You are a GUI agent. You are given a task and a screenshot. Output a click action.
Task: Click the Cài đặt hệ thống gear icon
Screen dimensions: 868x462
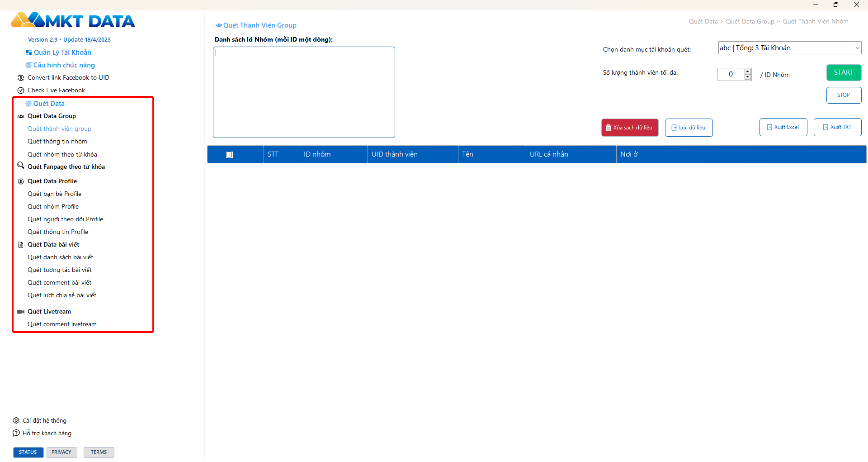pyautogui.click(x=16, y=420)
